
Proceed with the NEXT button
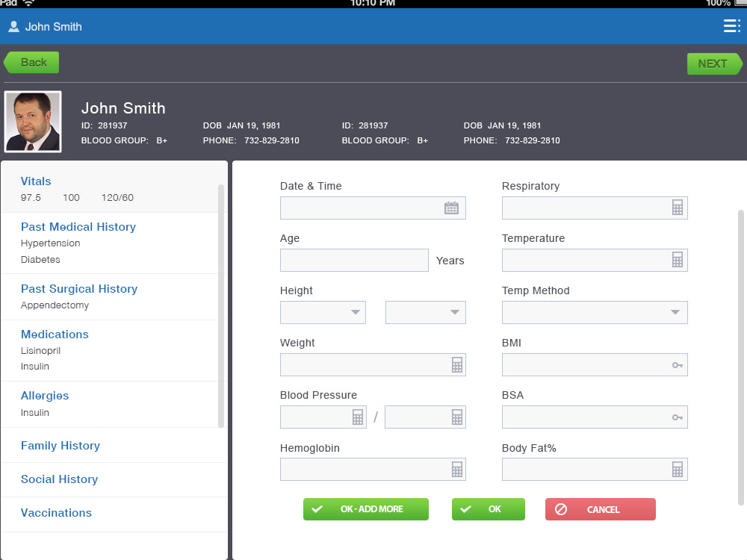pyautogui.click(x=715, y=63)
